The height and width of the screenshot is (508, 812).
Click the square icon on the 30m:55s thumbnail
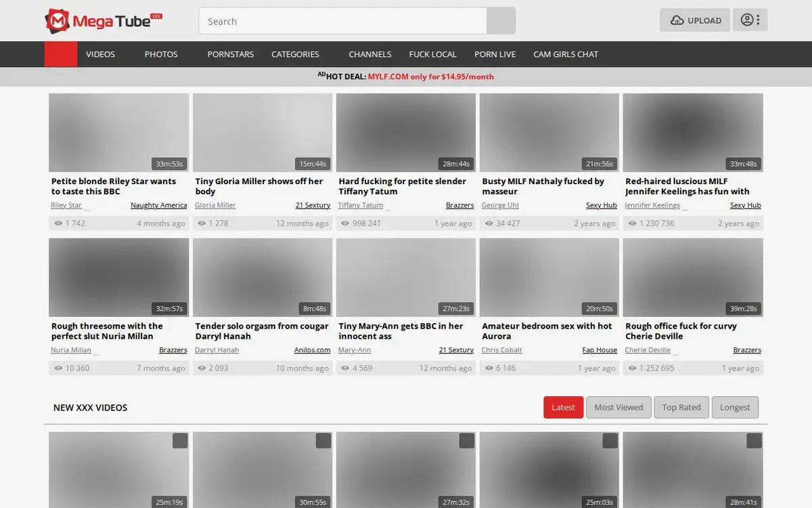pos(323,441)
